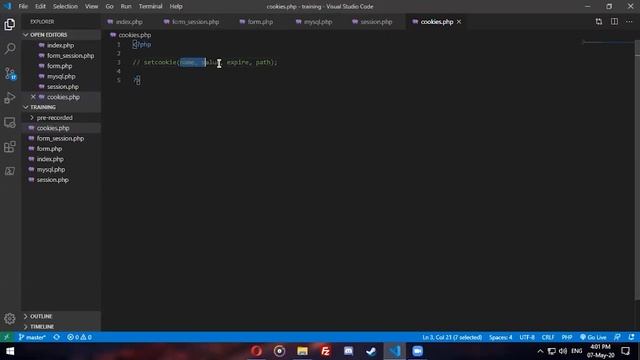This screenshot has height=360, width=640.
Task: Open the Go menu
Action: (x=109, y=6)
